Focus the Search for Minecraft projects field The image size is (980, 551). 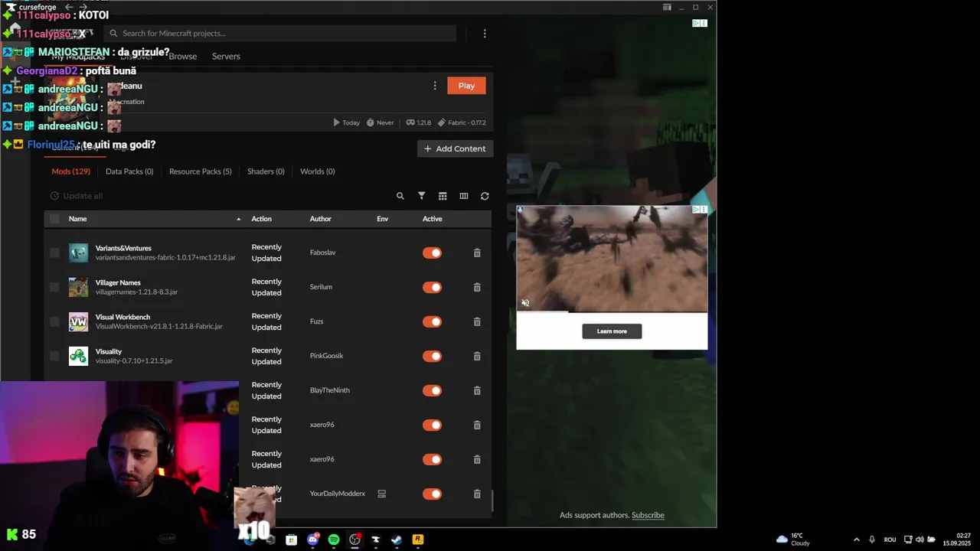coord(282,34)
